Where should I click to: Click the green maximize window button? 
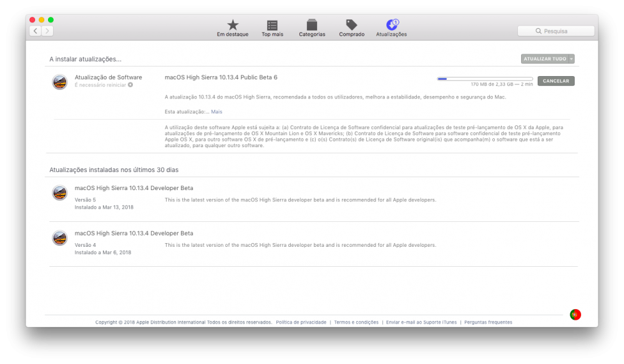pyautogui.click(x=51, y=20)
